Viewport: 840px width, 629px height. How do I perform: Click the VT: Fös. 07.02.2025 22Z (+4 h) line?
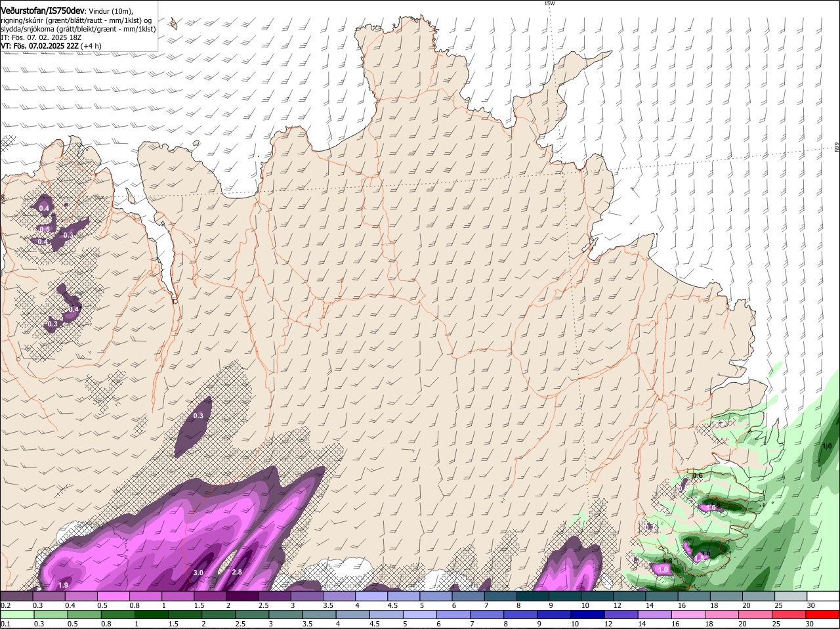[51, 46]
